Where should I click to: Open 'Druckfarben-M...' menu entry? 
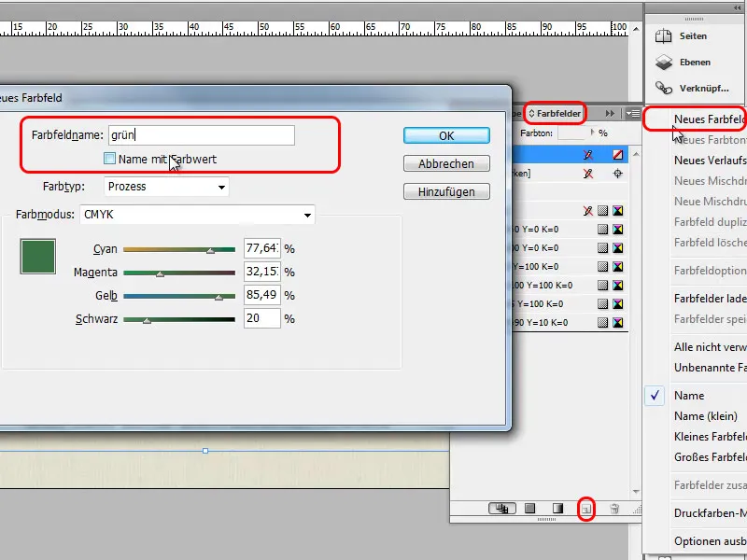pyautogui.click(x=710, y=513)
